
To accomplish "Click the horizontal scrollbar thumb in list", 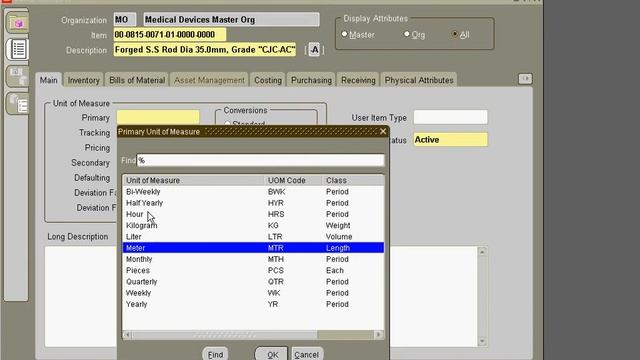I will pos(224,335).
